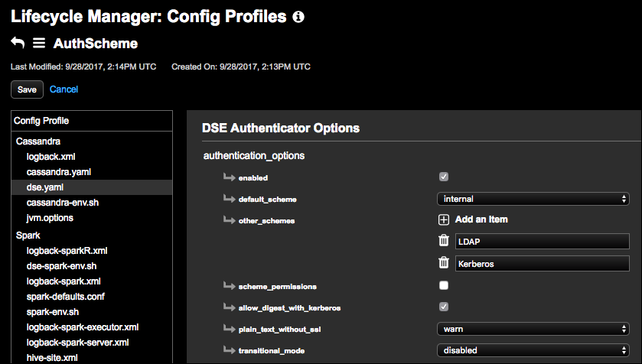This screenshot has width=642, height=364.
Task: Click the Created On timestamp text
Action: [x=241, y=67]
